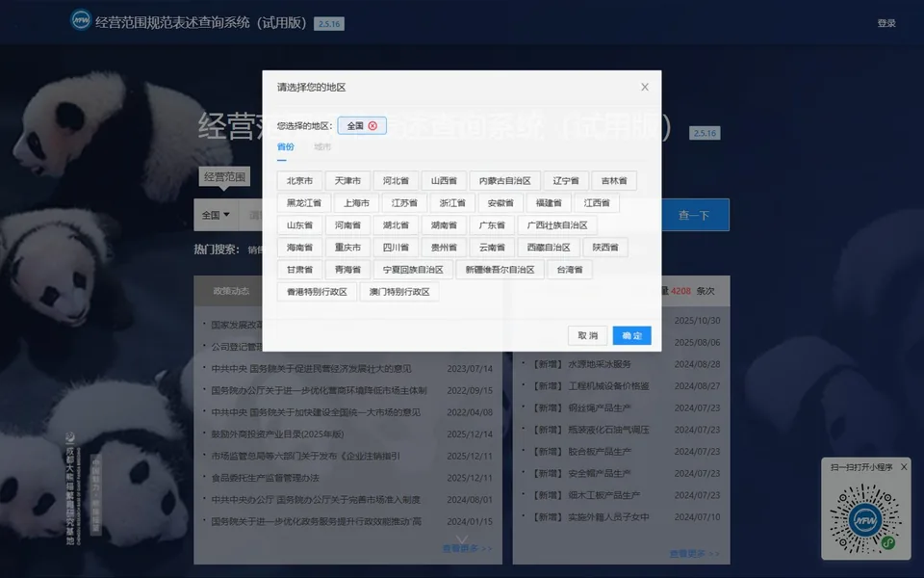Open 【新增】水源地采冰服务 entry
The height and width of the screenshot is (578, 924).
(581, 364)
